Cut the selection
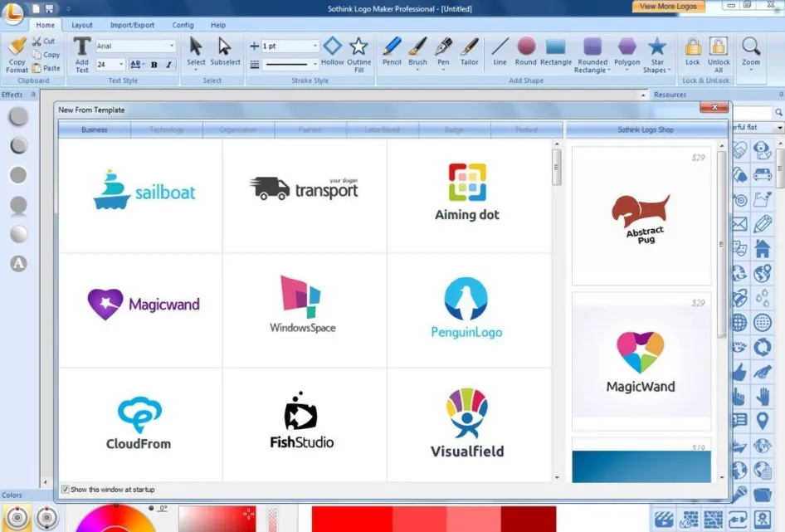The width and height of the screenshot is (785, 532). 43,41
